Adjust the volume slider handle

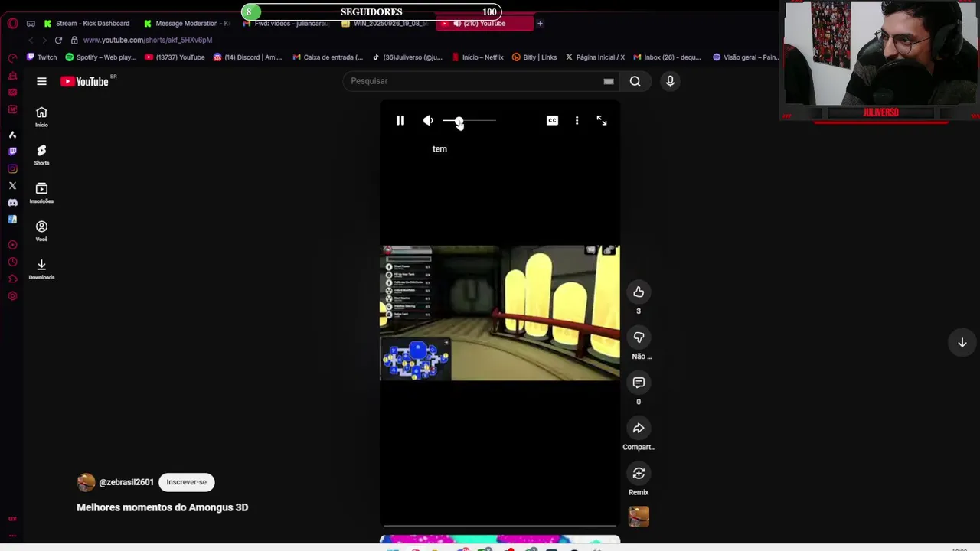(459, 121)
